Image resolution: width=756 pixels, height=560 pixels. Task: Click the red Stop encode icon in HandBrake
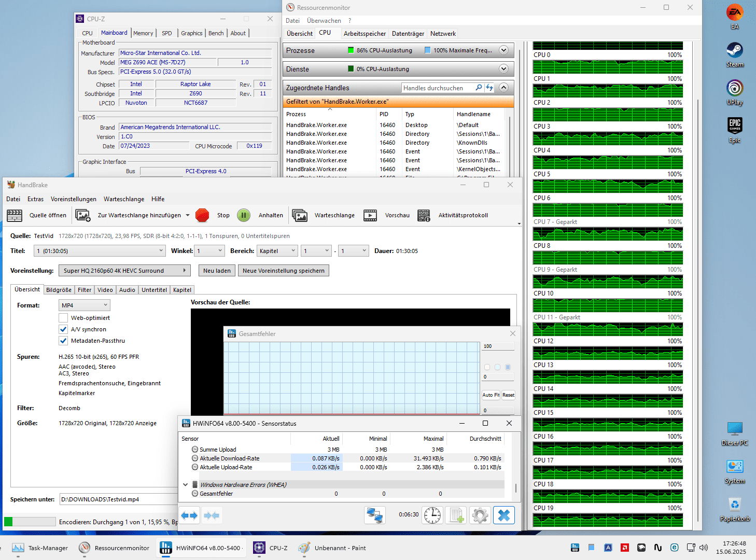202,215
